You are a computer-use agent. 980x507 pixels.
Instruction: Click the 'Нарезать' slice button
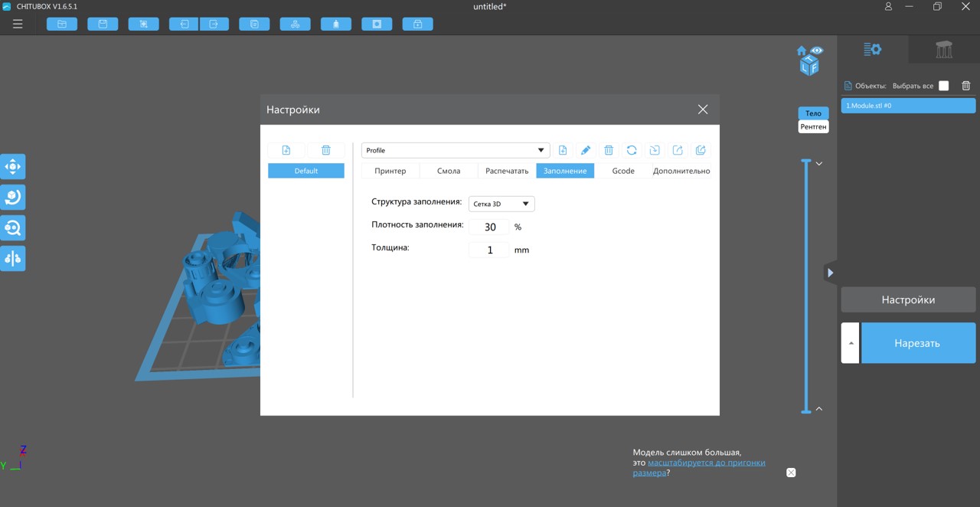[x=917, y=343]
